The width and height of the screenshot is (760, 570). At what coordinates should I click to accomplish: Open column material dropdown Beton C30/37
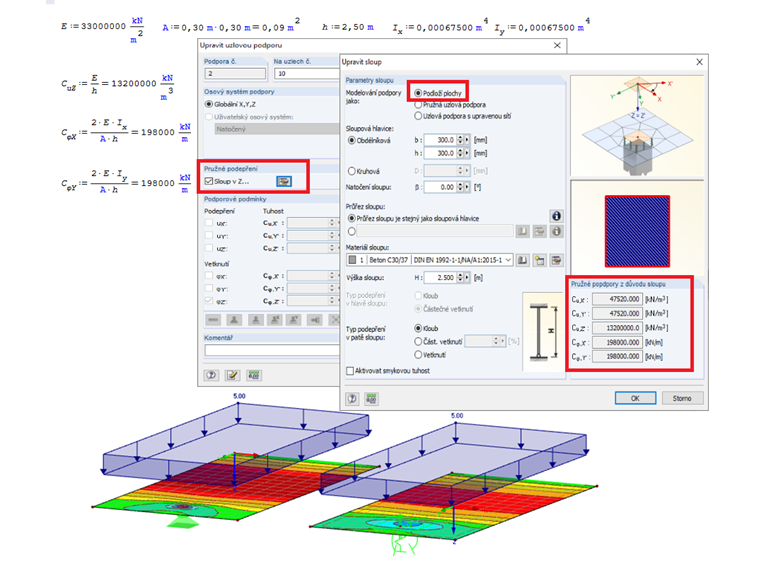429,260
